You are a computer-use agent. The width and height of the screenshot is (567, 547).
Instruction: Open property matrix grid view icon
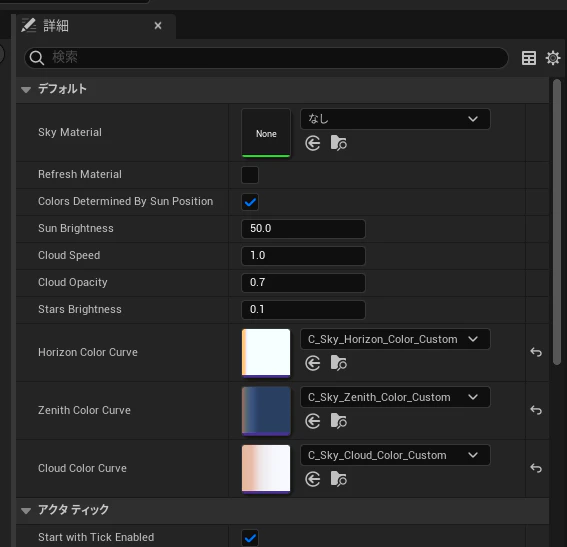529,58
